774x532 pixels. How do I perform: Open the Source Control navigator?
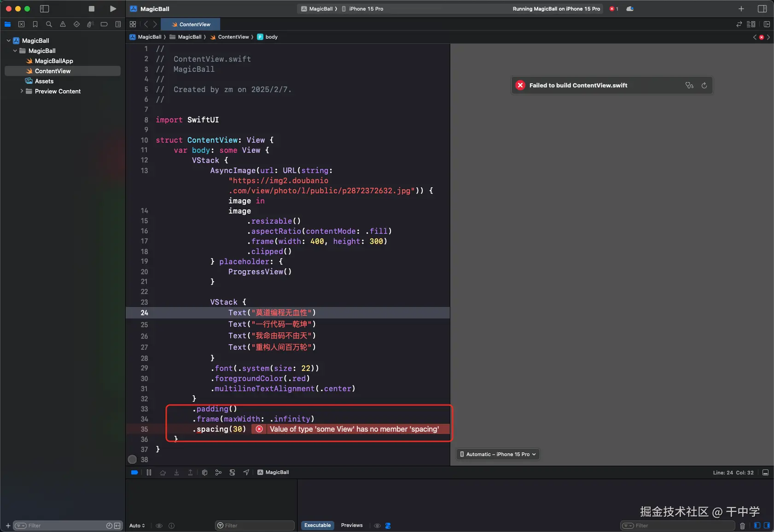21,24
